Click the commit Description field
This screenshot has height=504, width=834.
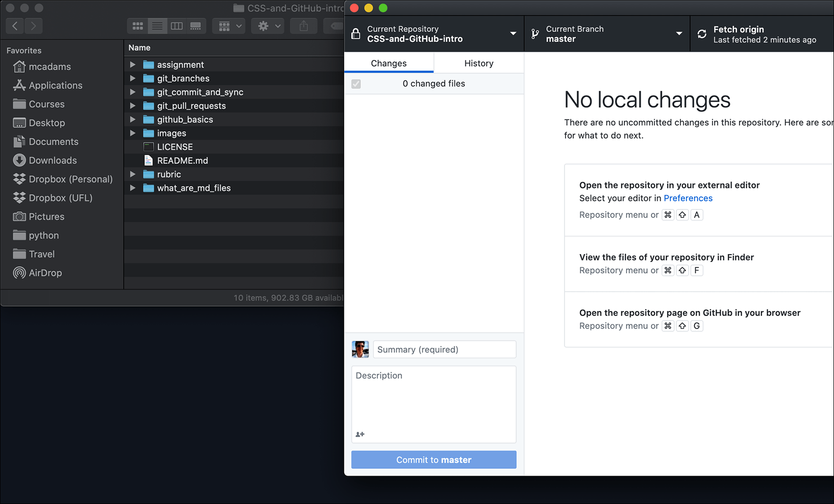[x=434, y=404]
